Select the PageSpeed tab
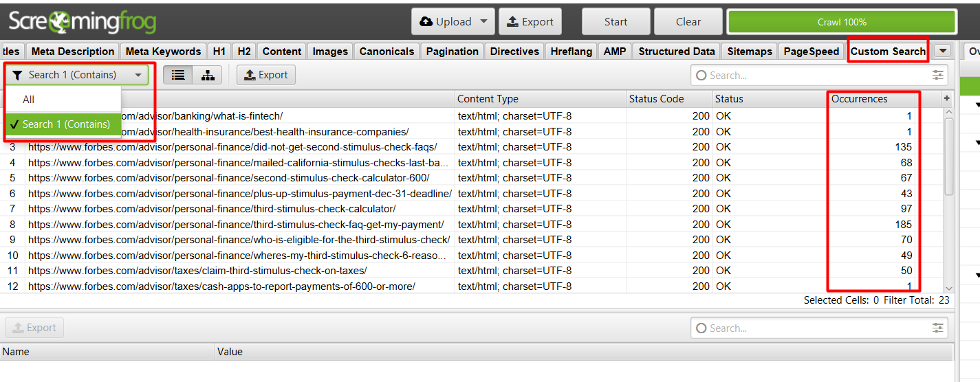Image resolution: width=980 pixels, height=382 pixels. (812, 52)
